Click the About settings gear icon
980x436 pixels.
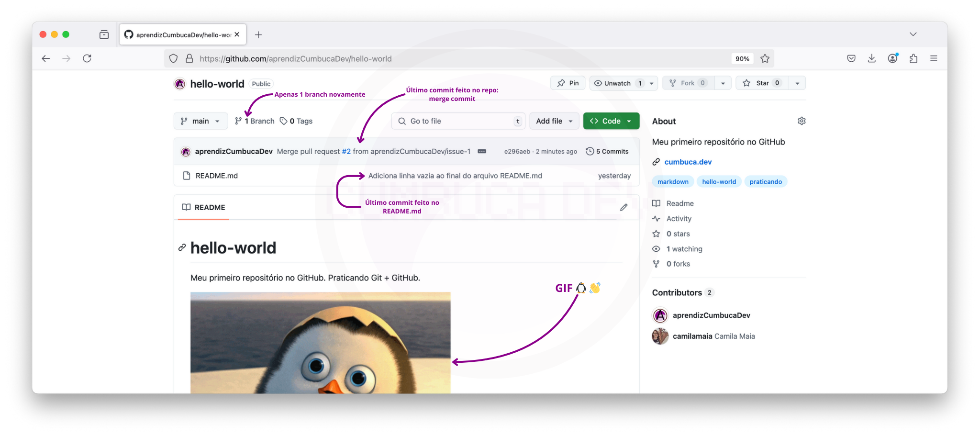click(x=802, y=121)
